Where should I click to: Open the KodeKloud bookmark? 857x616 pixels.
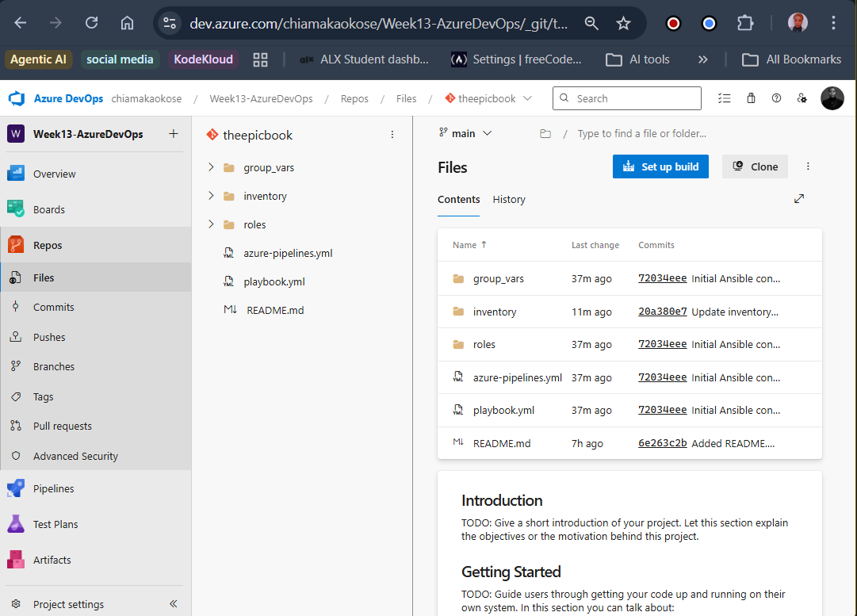coord(203,59)
